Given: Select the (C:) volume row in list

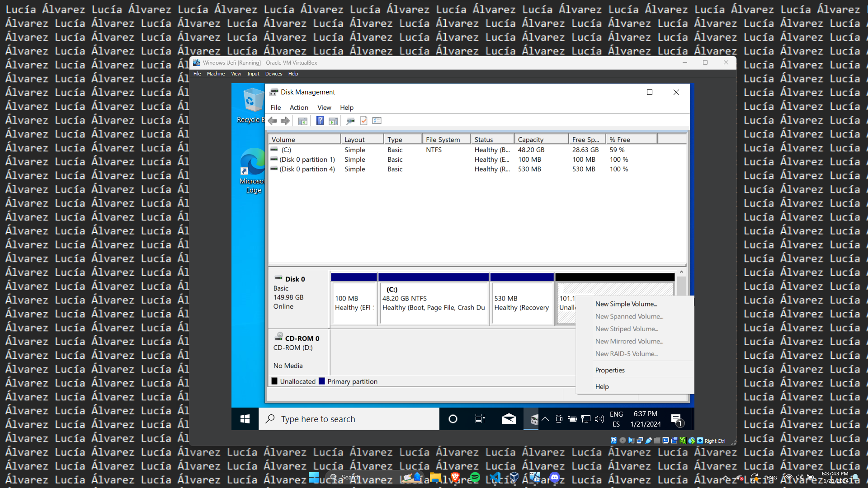Looking at the screenshot, I should pos(286,150).
